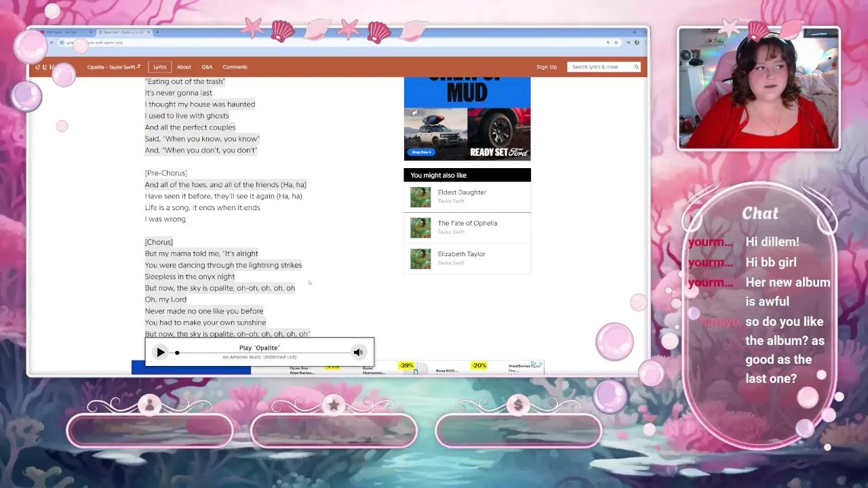The height and width of the screenshot is (488, 868).
Task: Click lyric "Oh, my Lord"
Action: (165, 300)
